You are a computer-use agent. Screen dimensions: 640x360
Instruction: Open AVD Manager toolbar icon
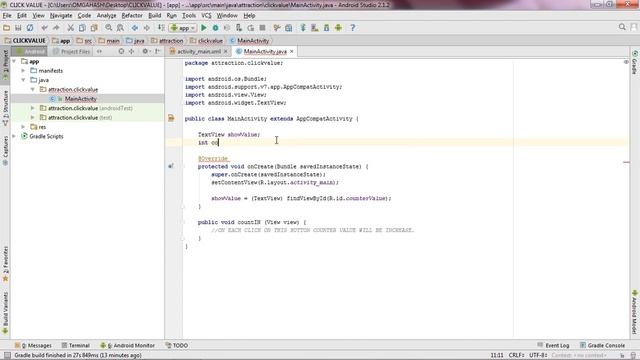pyautogui.click(x=315, y=28)
